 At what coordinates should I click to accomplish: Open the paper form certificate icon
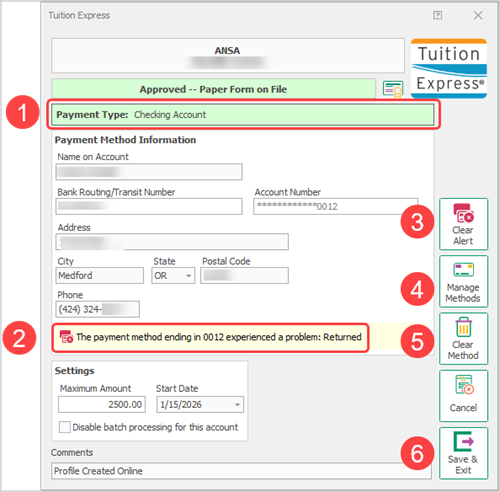coord(393,89)
